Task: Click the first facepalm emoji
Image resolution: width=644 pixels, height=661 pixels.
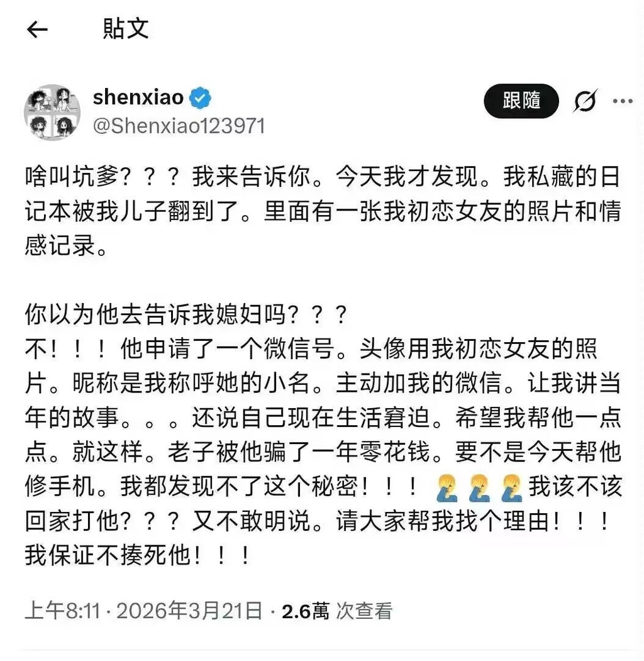Action: pyautogui.click(x=447, y=488)
